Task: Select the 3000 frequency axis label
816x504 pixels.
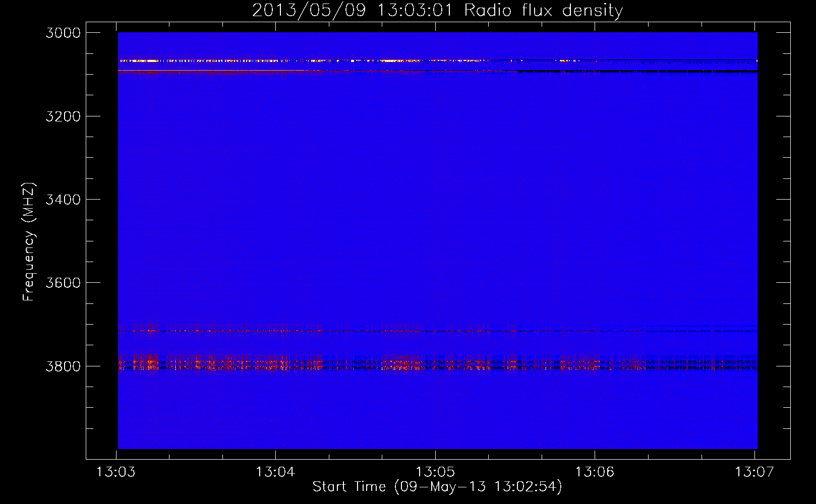Action: coord(63,33)
